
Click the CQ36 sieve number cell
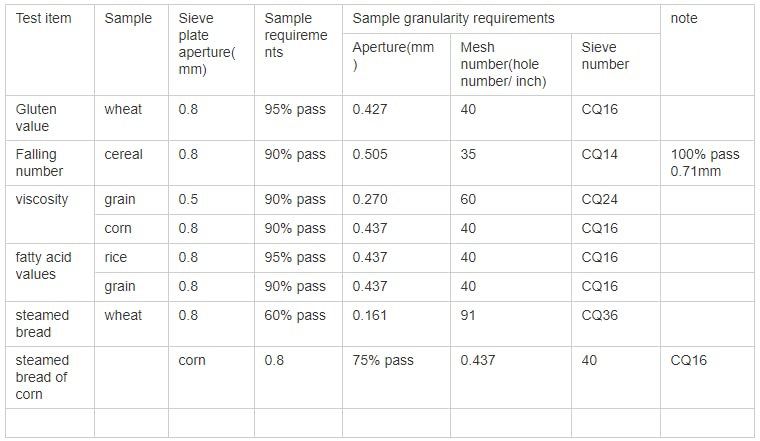[616, 324]
